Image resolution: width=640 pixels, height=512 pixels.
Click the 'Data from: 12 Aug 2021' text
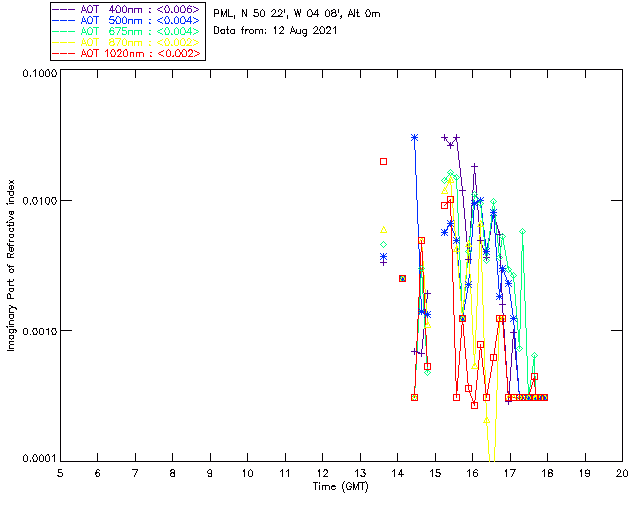click(275, 31)
